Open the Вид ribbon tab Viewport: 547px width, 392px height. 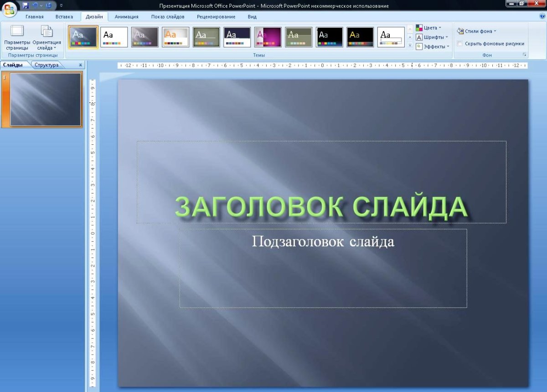point(251,16)
